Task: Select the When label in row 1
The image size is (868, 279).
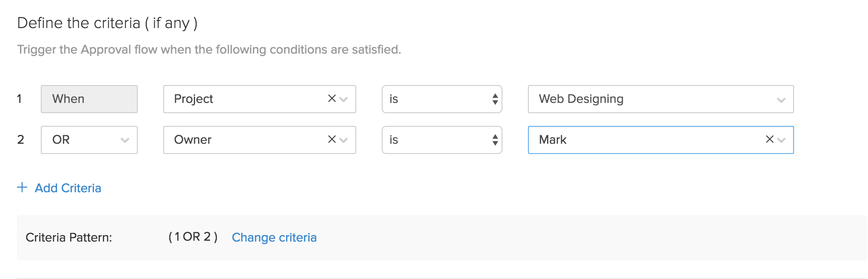Action: click(x=89, y=99)
